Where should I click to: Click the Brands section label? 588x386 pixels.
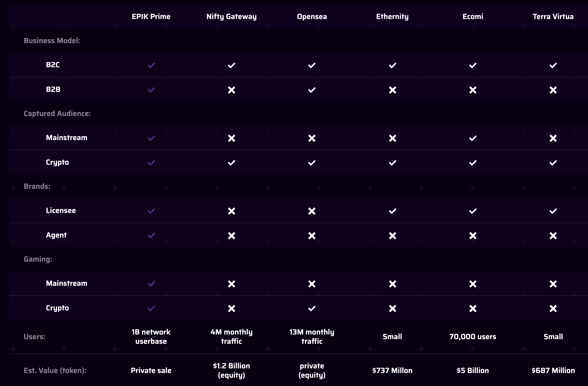37,187
